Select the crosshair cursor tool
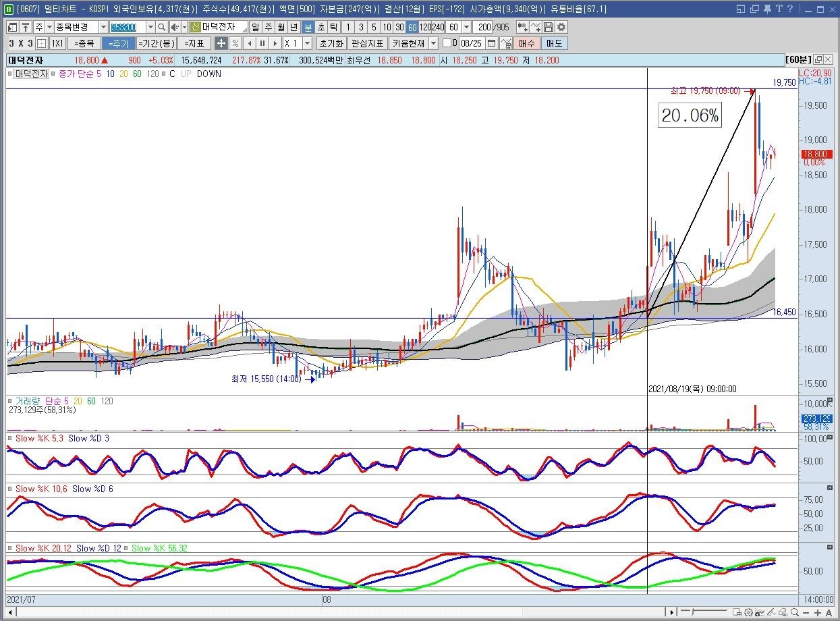Screen dimensions: 840x621 [221, 43]
